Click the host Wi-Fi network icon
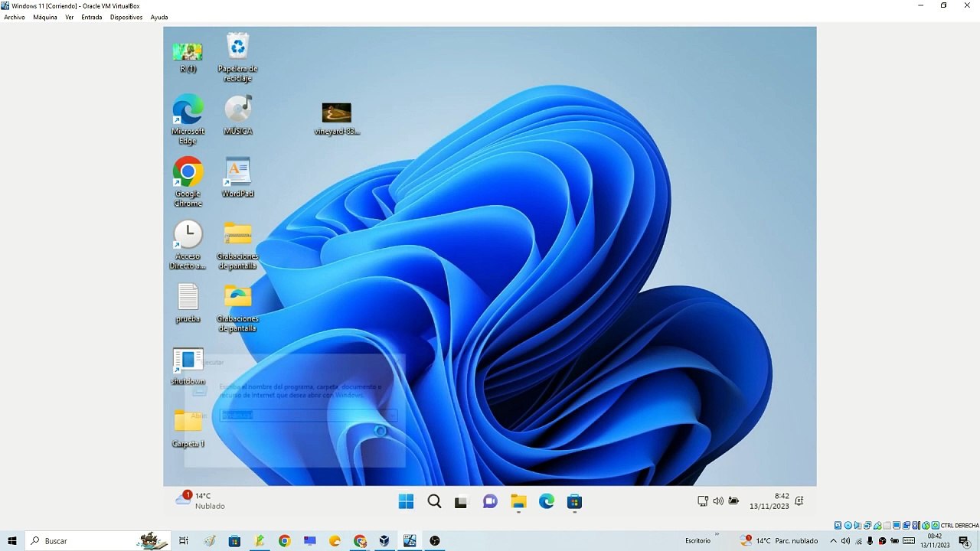The image size is (980, 551). pos(859,541)
